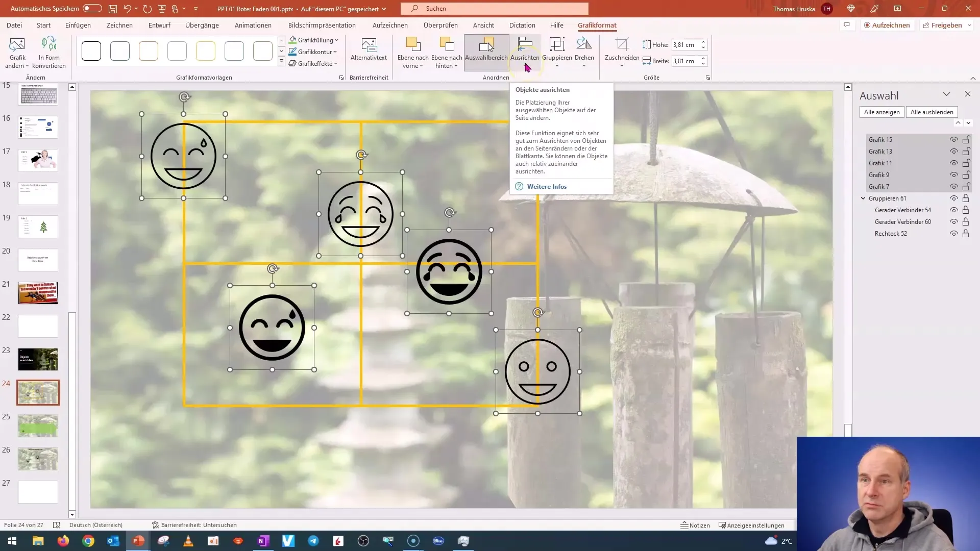Click the Freigeben button
The width and height of the screenshot is (980, 551).
click(x=942, y=25)
